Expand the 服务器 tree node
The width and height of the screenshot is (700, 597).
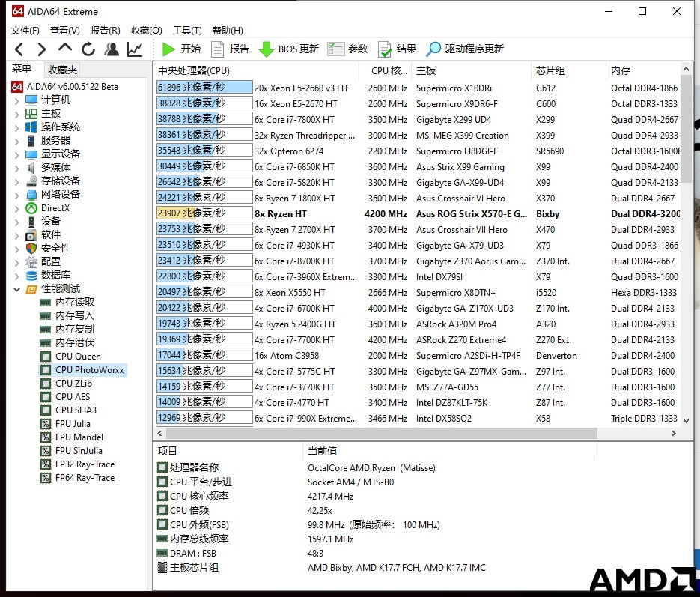pyautogui.click(x=17, y=141)
